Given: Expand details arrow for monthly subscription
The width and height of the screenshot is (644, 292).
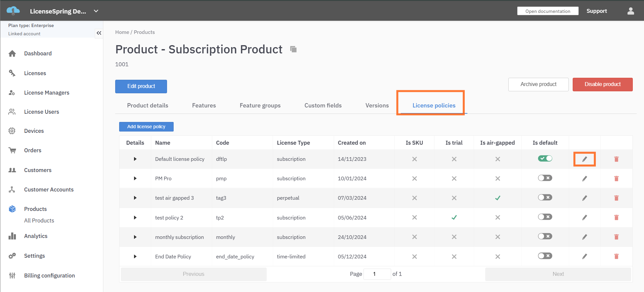Looking at the screenshot, I should click(135, 237).
